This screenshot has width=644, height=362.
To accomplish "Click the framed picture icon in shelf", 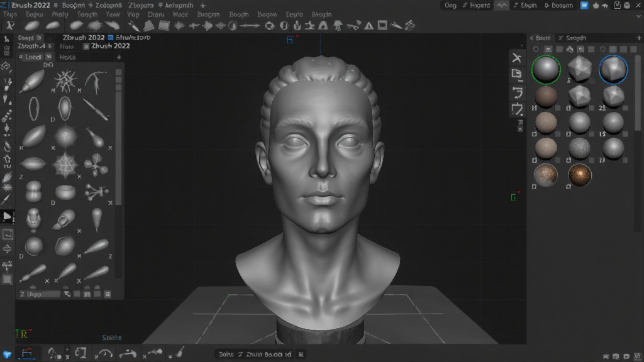I will click(x=382, y=26).
